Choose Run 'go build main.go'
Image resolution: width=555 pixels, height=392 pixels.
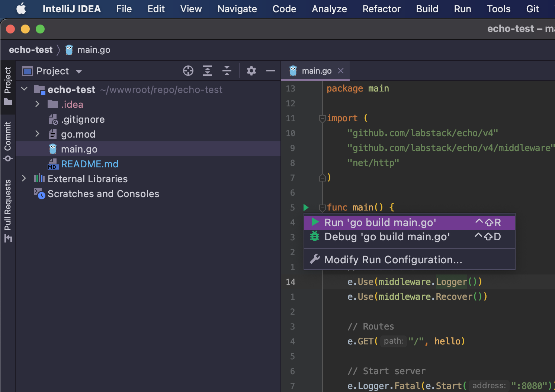[410, 222]
